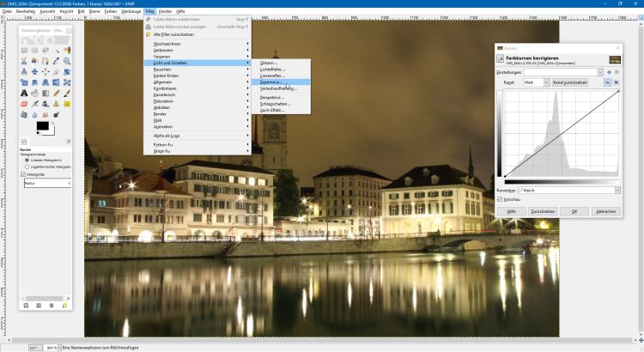644x352 pixels.
Task: Click the plus icon beside Einstellungen
Action: point(611,72)
